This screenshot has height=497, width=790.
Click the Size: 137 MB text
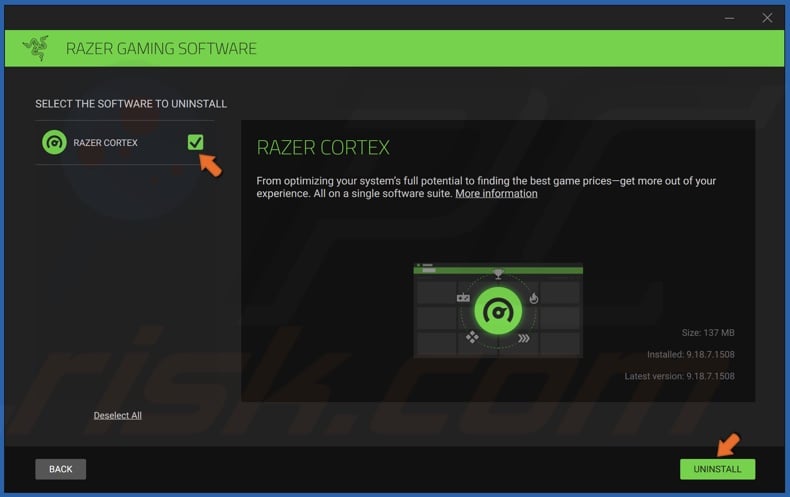pos(708,333)
